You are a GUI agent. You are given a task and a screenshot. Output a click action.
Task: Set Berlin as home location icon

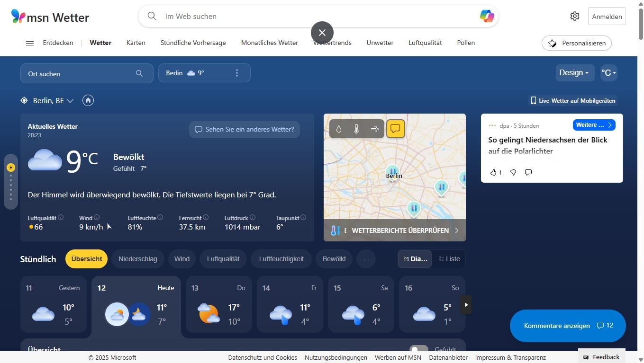(x=88, y=100)
